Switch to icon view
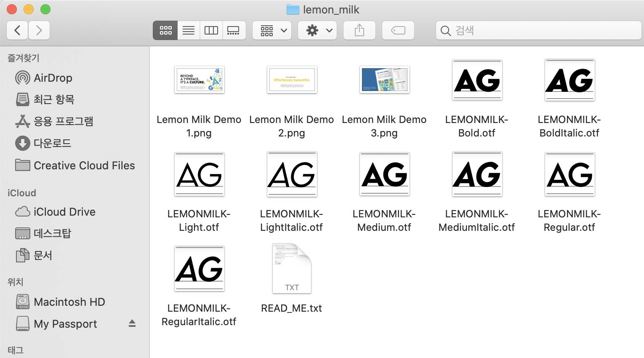This screenshot has width=644, height=358. click(x=165, y=30)
